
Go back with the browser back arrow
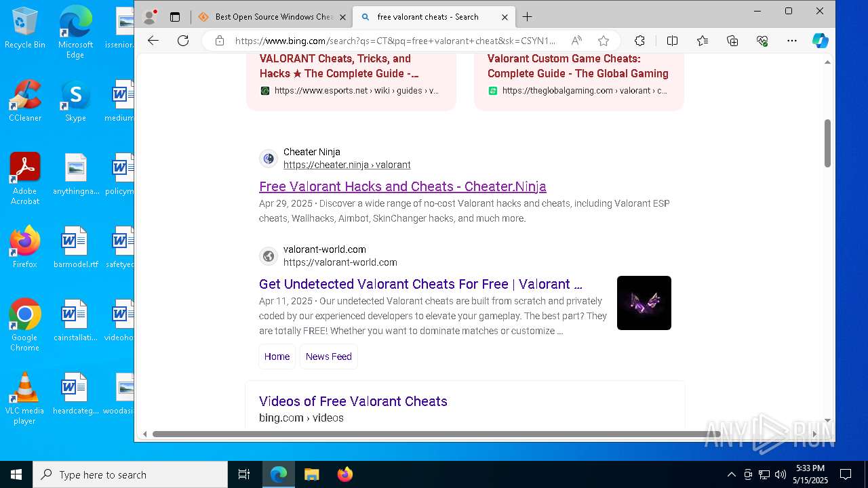point(153,41)
